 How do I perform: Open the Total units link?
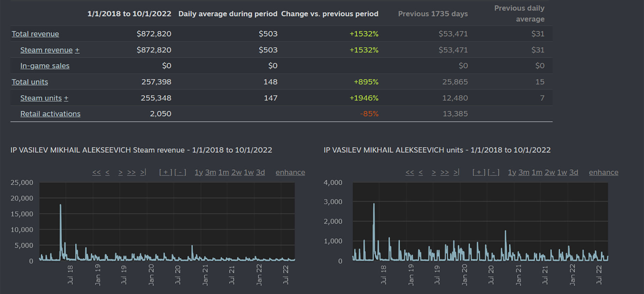[x=30, y=82]
